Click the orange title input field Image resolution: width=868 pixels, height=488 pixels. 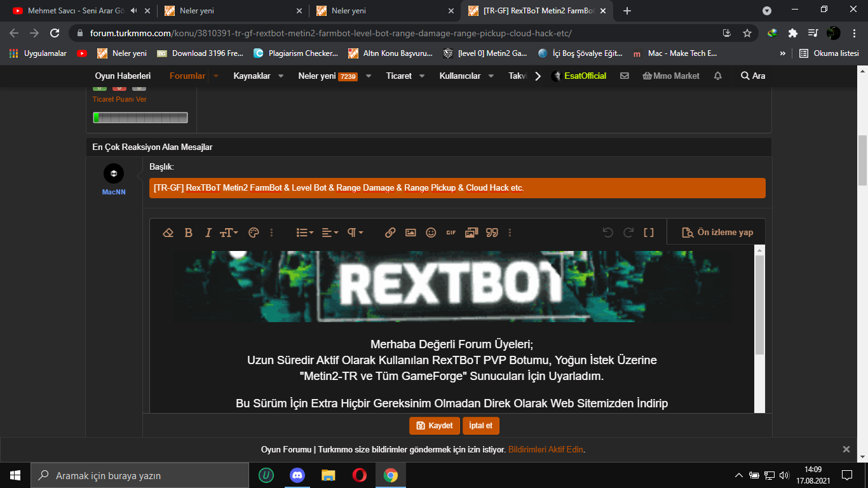coord(458,188)
